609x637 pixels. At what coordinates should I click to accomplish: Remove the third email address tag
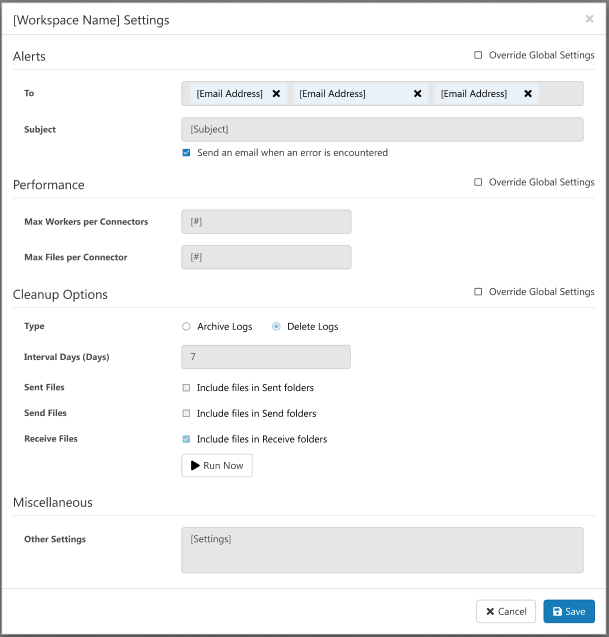528,94
